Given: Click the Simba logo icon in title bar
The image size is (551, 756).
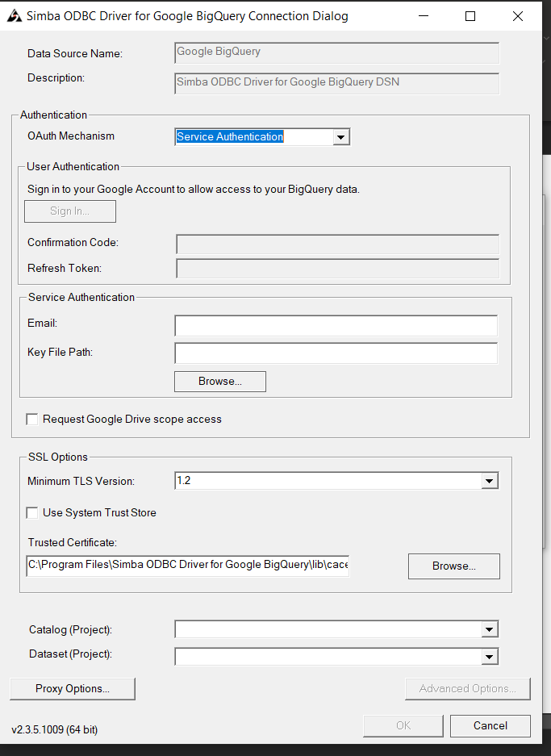Looking at the screenshot, I should pyautogui.click(x=15, y=16).
